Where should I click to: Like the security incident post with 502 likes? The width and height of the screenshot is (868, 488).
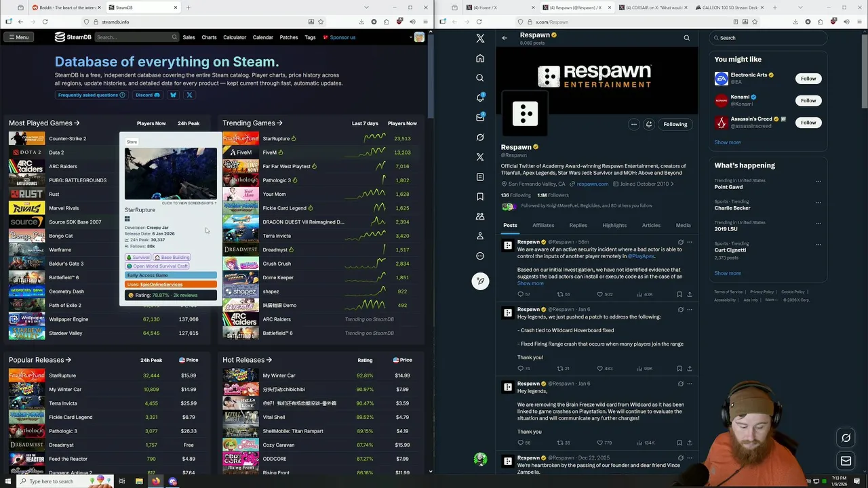click(x=604, y=294)
